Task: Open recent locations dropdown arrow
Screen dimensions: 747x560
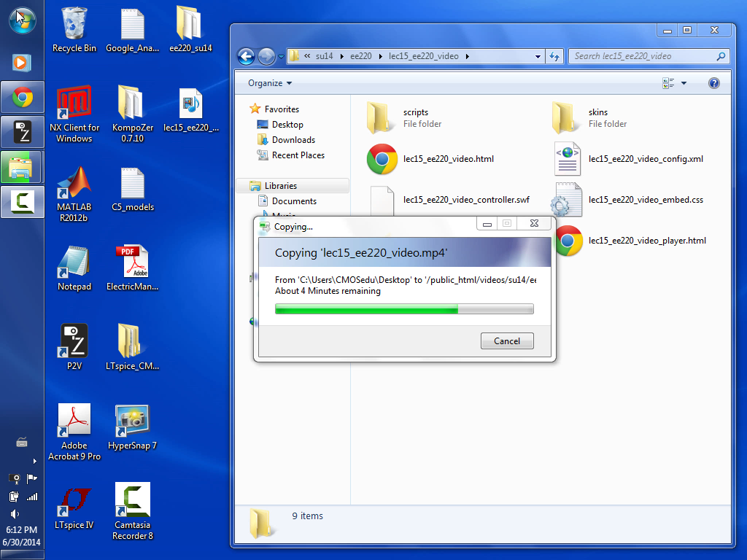Action: pos(281,57)
